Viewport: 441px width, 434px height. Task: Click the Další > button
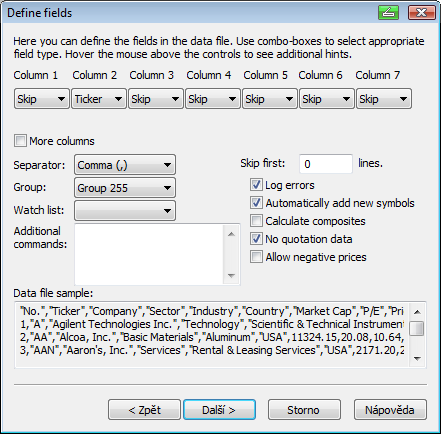click(219, 410)
